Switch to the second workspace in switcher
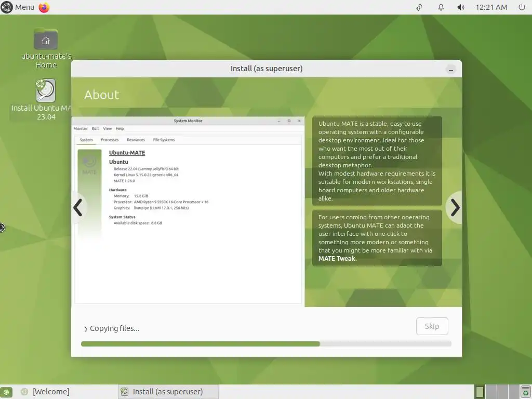This screenshot has height=399, width=532. [490, 392]
